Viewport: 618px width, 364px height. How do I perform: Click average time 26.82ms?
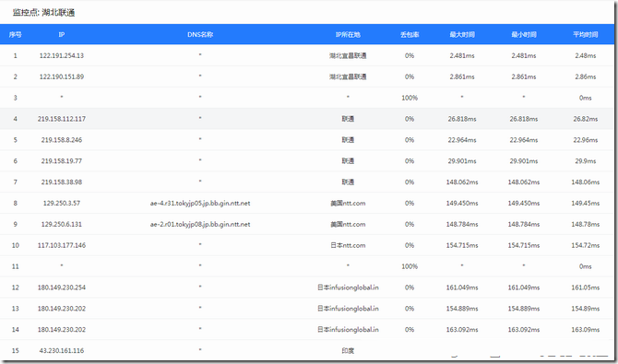pyautogui.click(x=586, y=119)
